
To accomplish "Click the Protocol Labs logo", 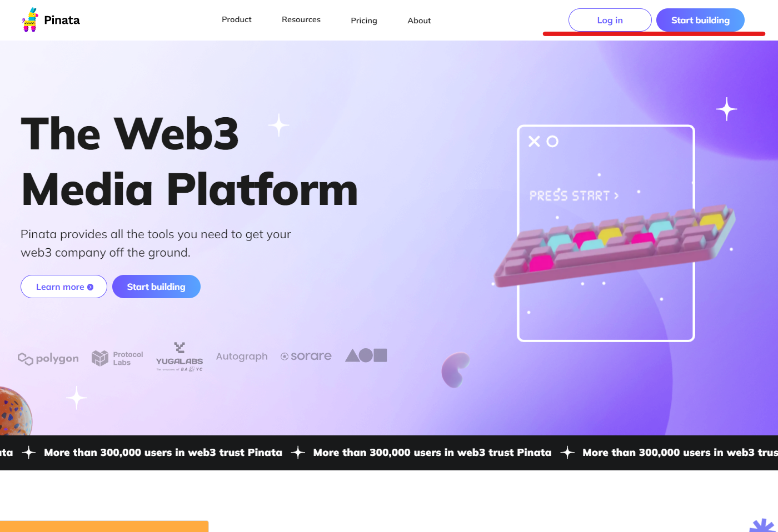I will pyautogui.click(x=117, y=358).
